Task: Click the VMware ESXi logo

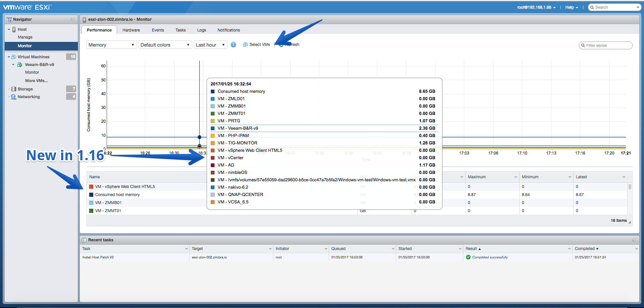Action: [28, 7]
